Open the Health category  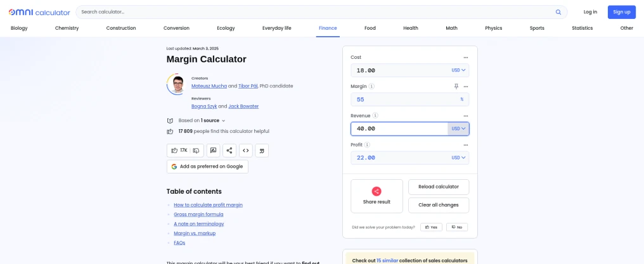(x=411, y=28)
